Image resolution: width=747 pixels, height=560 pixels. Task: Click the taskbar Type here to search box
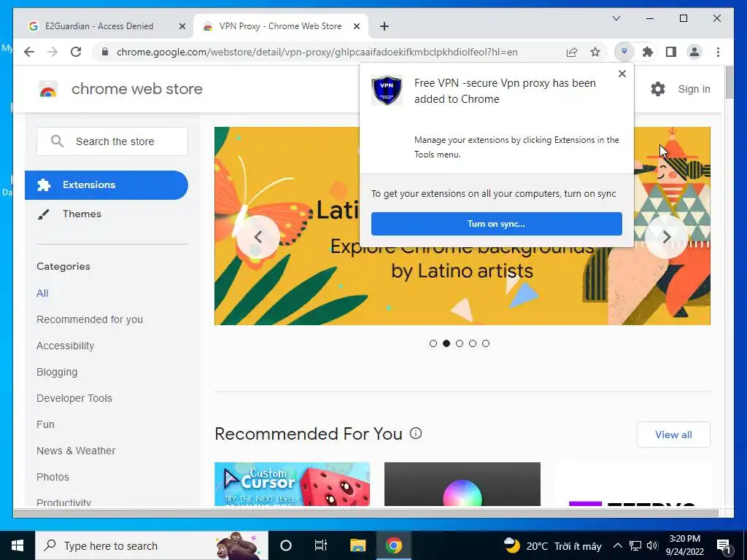coord(152,545)
